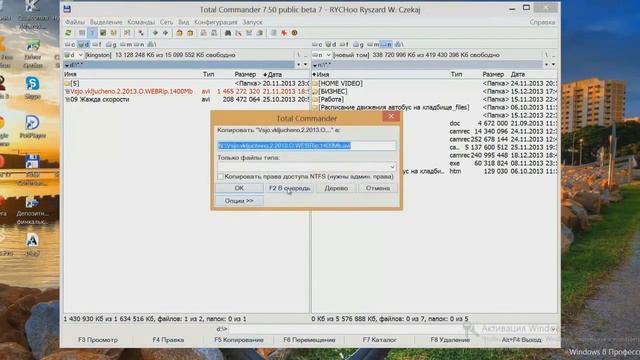Click the Brief view icon next to Refresh
The height and width of the screenshot is (360, 640).
coord(82,33)
